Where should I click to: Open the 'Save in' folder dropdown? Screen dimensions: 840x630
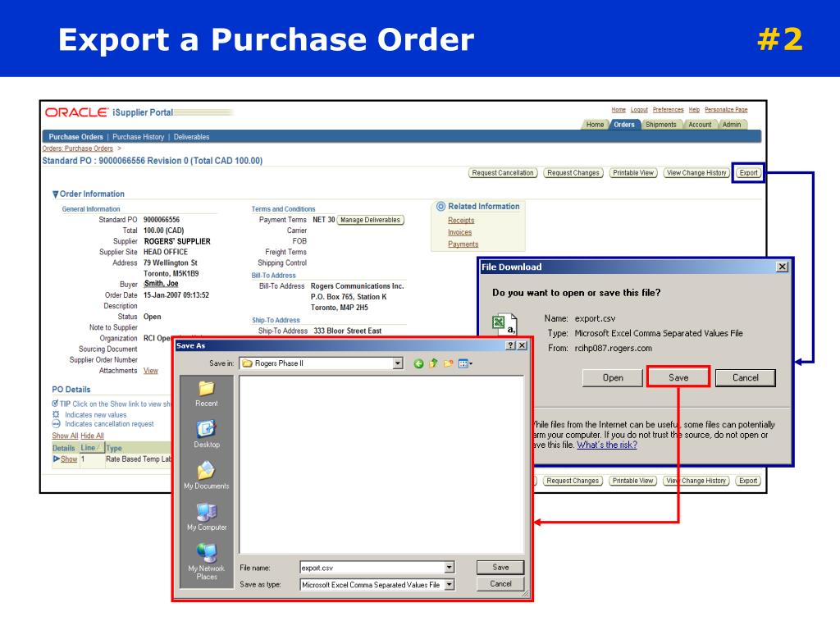pyautogui.click(x=398, y=363)
